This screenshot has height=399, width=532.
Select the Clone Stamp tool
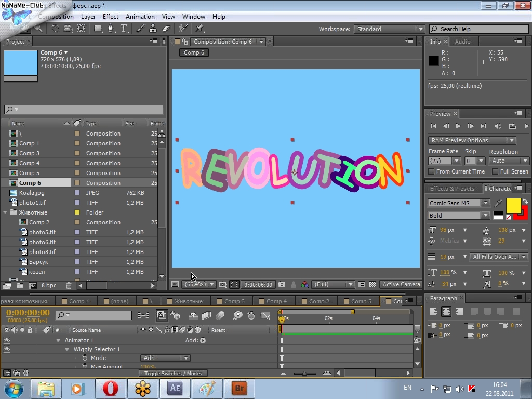point(153,29)
